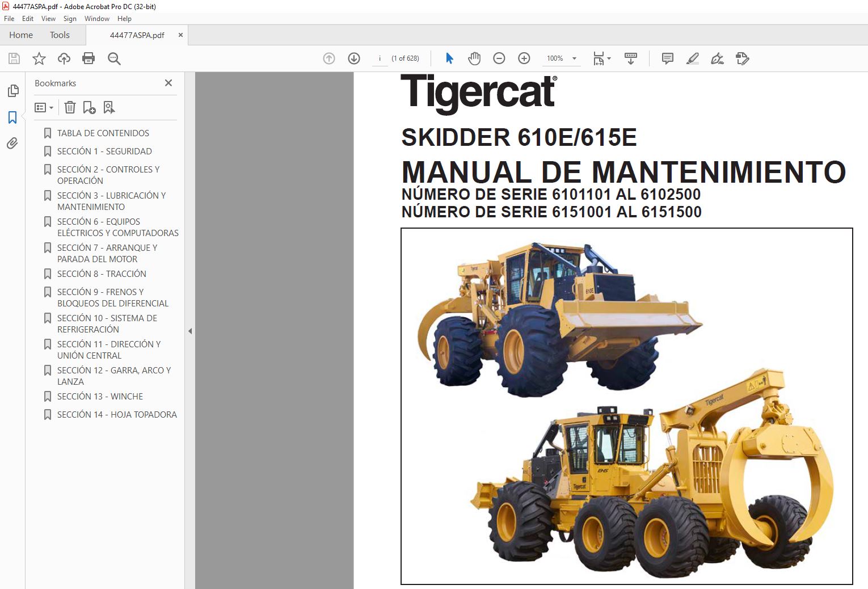Click the page number input field
868x589 pixels.
coord(380,58)
